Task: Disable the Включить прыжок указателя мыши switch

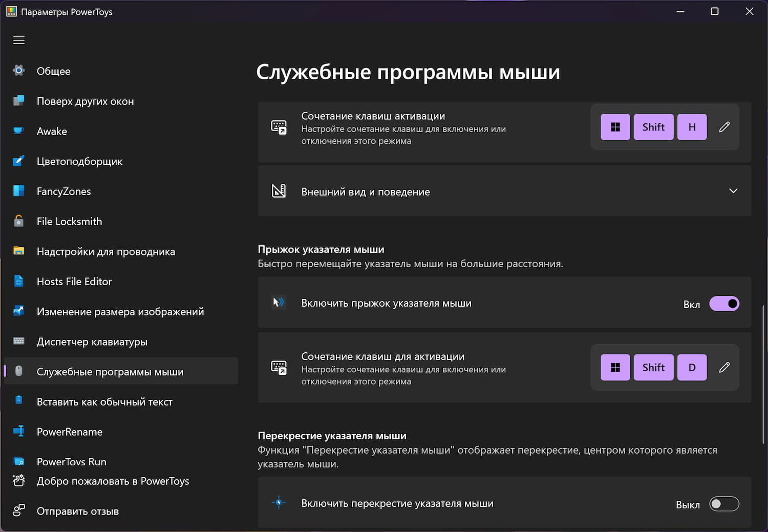Action: (x=724, y=304)
